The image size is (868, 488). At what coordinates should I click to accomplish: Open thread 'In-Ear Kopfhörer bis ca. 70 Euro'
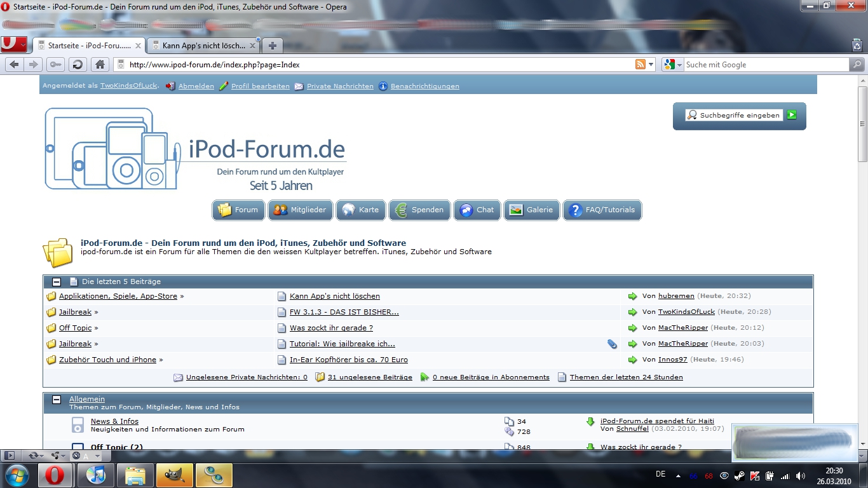tap(349, 360)
